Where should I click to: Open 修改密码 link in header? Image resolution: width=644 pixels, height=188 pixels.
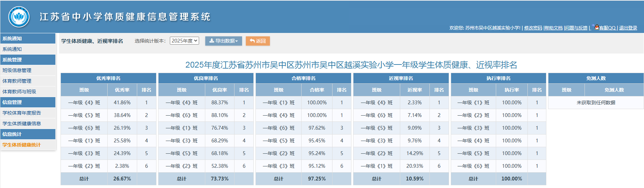click(533, 28)
